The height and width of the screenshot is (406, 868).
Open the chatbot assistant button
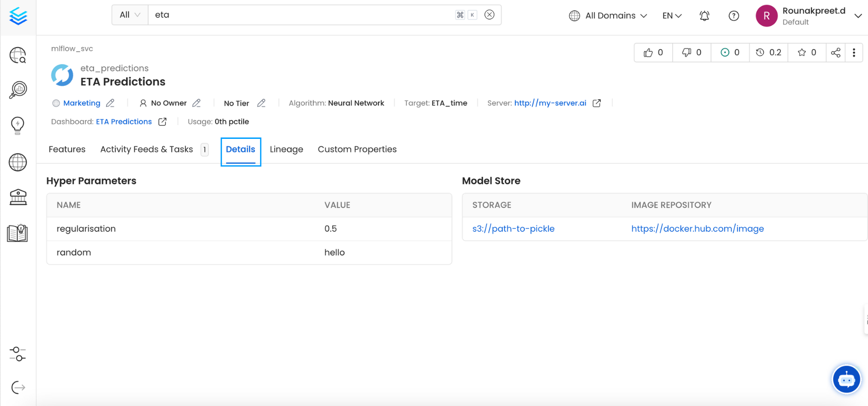coord(846,380)
